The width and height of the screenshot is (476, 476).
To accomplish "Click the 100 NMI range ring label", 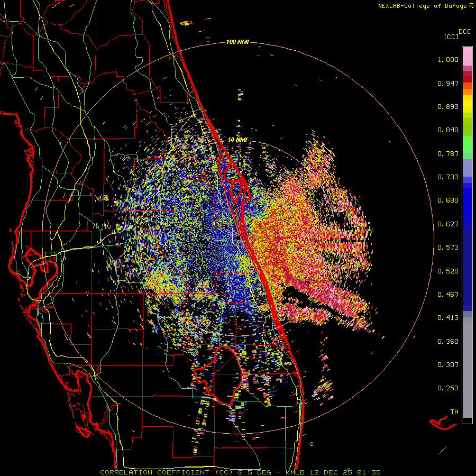I will 237,42.
